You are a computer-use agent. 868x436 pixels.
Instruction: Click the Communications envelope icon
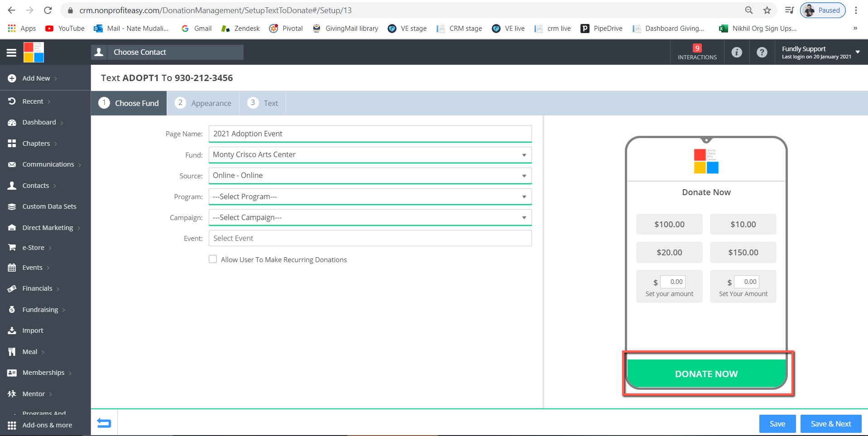point(12,164)
